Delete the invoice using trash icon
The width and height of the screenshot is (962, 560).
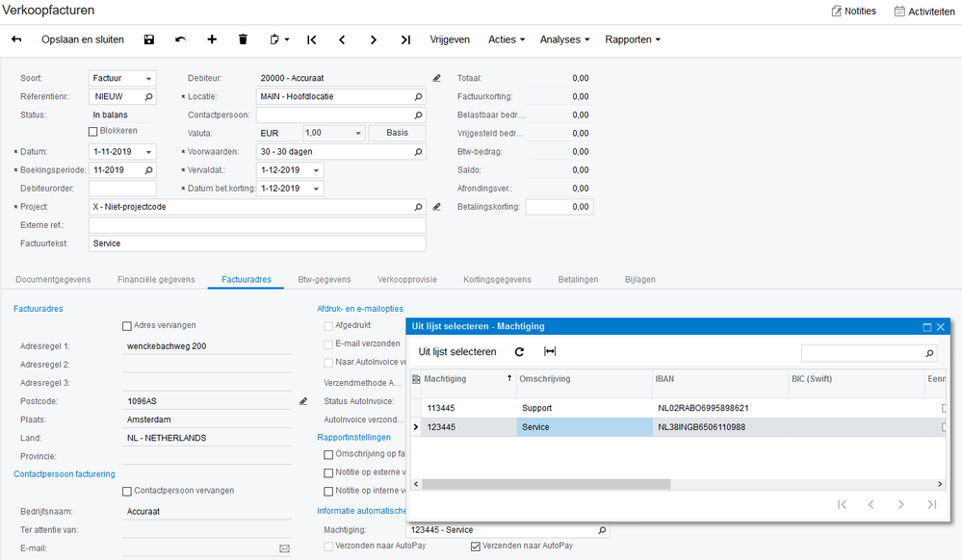[x=243, y=39]
